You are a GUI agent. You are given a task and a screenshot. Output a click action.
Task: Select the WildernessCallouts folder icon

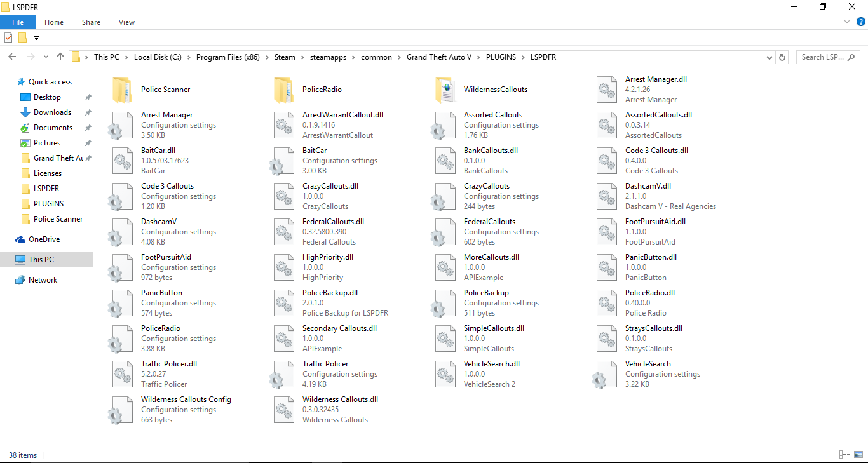[x=444, y=90]
